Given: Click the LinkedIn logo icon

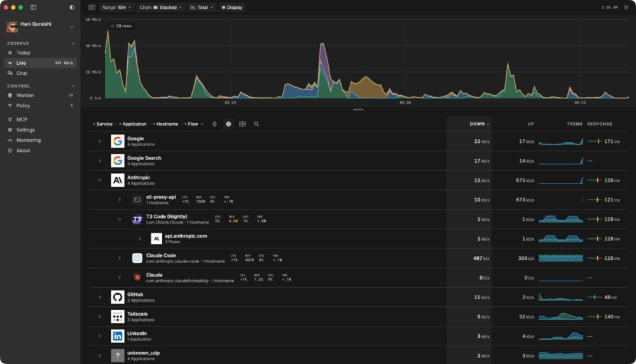Looking at the screenshot, I should point(118,336).
